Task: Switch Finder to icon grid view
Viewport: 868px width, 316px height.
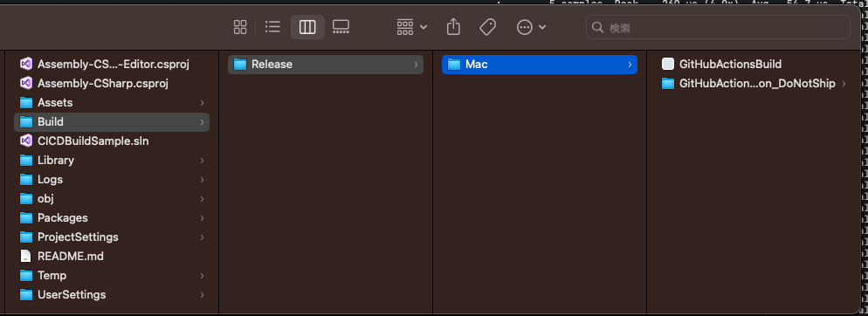Action: point(239,27)
